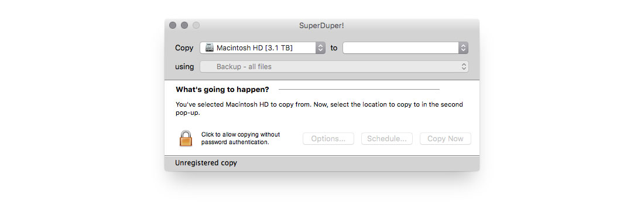Click the padlock icon to allow copying
This screenshot has height=218, width=644.
(186, 139)
